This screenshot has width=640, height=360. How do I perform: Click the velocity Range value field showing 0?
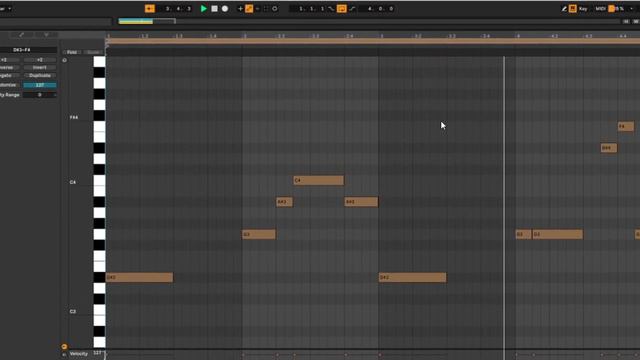click(x=40, y=95)
